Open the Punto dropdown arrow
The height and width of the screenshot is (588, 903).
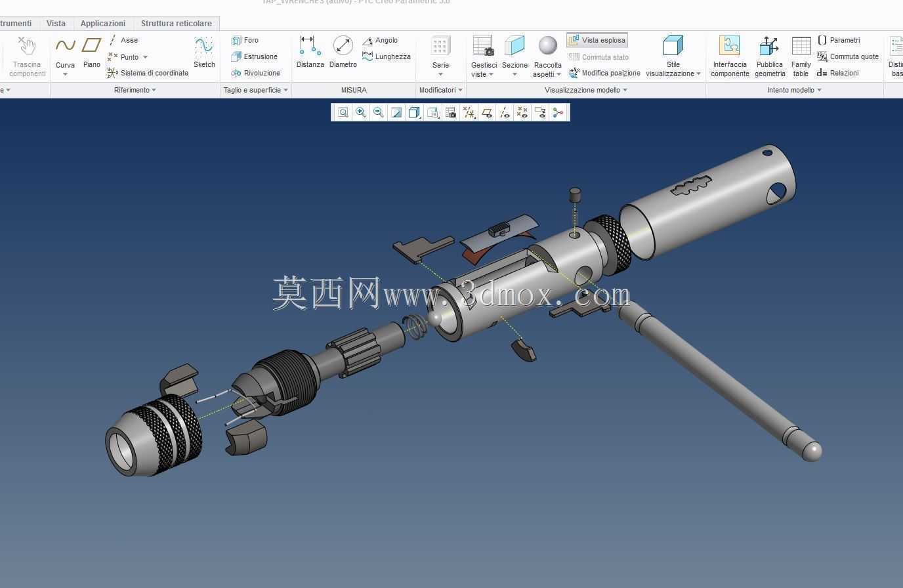[145, 57]
